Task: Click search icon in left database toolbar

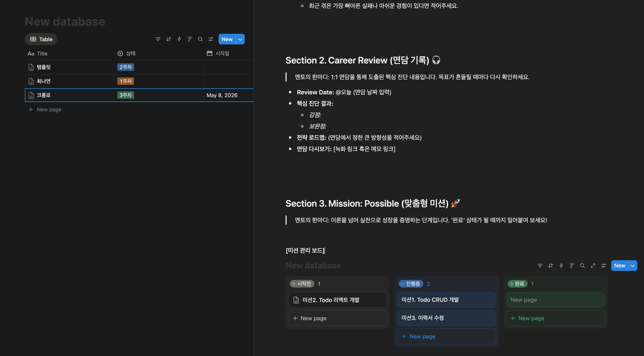Action: click(200, 39)
